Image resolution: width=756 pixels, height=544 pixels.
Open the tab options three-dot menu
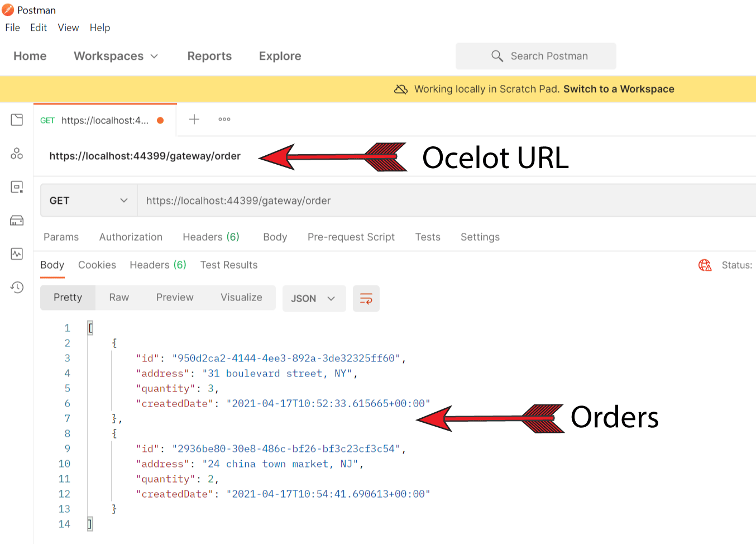click(x=224, y=119)
